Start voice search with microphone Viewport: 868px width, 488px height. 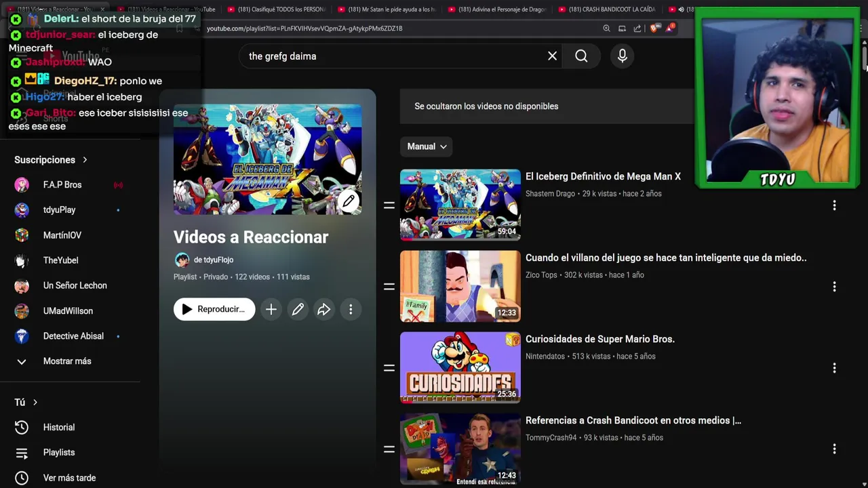point(623,56)
